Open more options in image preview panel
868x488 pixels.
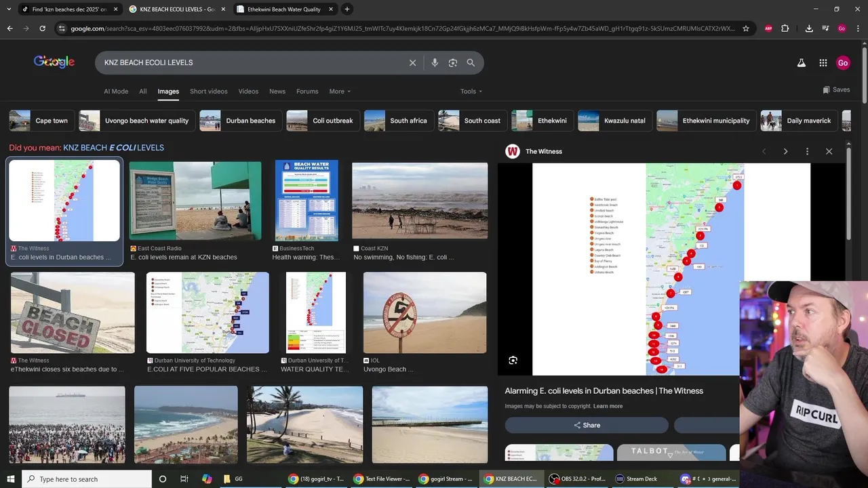(807, 151)
